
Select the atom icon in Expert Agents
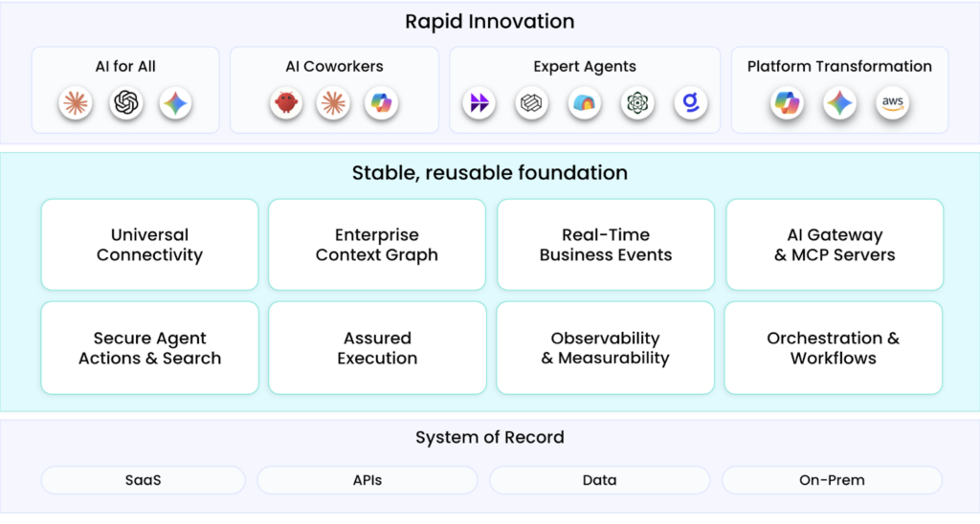point(637,103)
